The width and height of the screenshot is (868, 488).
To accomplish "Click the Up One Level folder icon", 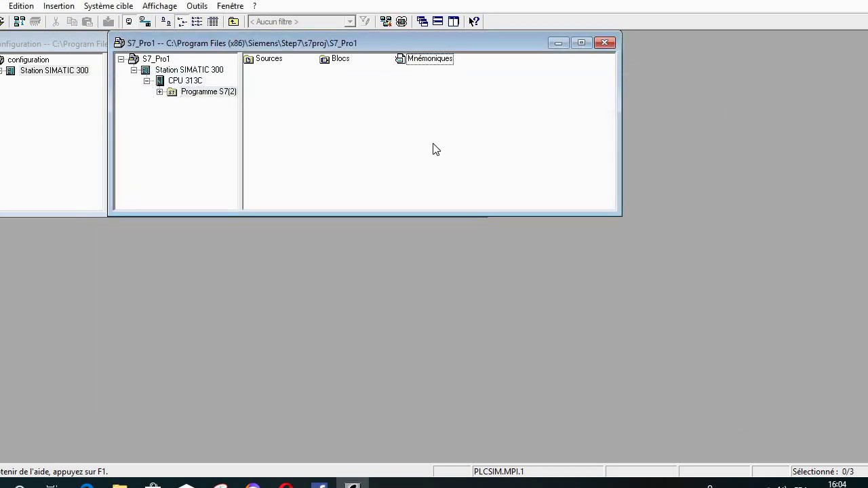I will [x=233, y=22].
